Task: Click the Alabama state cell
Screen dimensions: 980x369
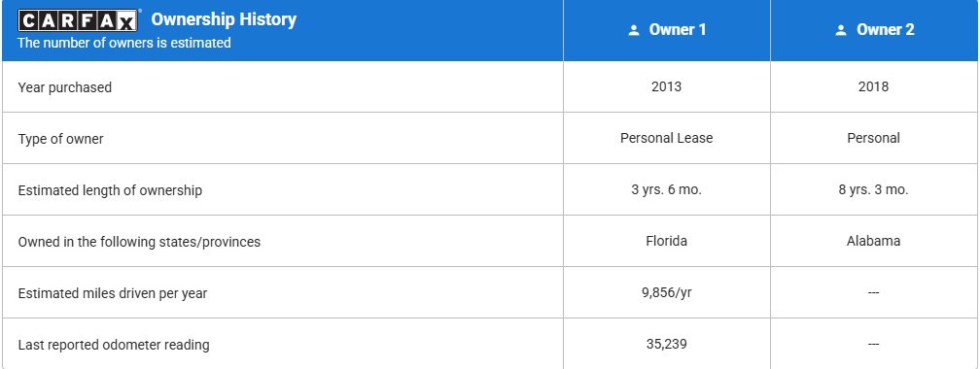Action: (873, 241)
